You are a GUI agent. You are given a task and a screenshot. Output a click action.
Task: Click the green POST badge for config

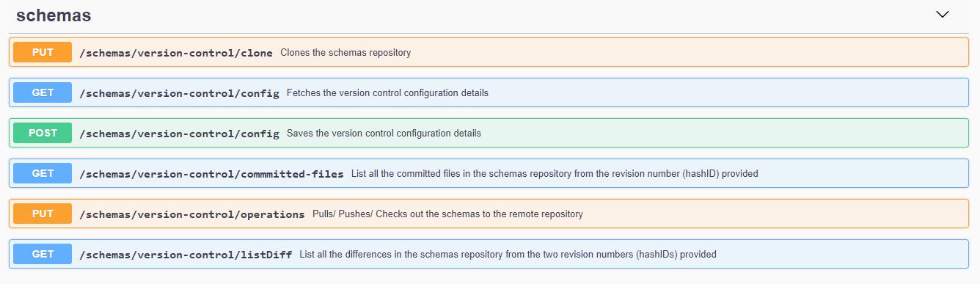(43, 133)
